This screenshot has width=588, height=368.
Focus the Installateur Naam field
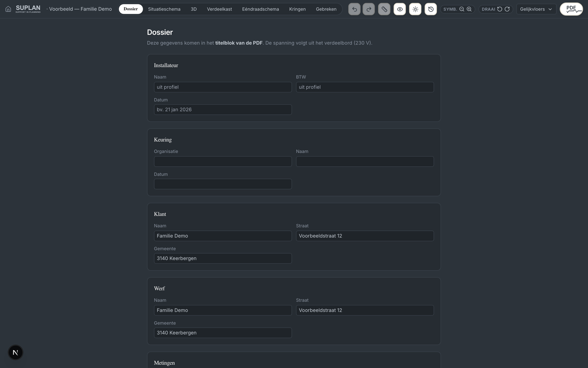pos(223,87)
